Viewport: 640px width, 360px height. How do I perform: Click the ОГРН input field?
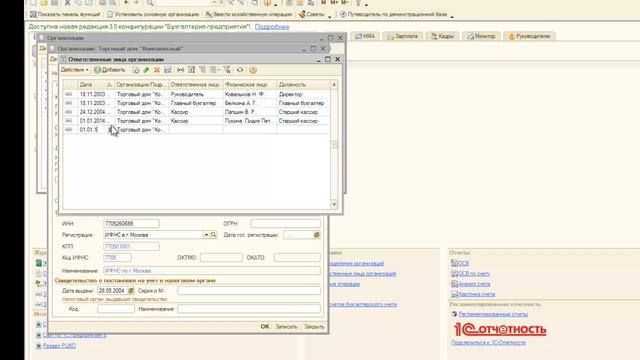[286, 224]
